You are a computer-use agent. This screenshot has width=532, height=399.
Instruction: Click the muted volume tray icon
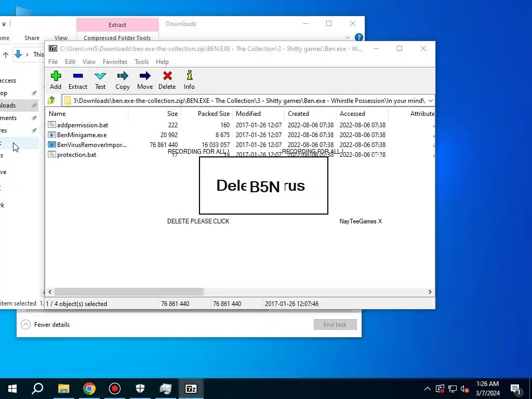(465, 389)
